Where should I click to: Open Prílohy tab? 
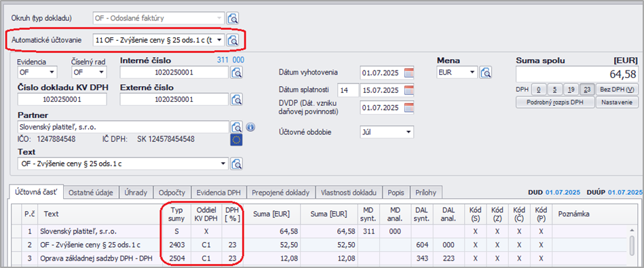coord(427,192)
